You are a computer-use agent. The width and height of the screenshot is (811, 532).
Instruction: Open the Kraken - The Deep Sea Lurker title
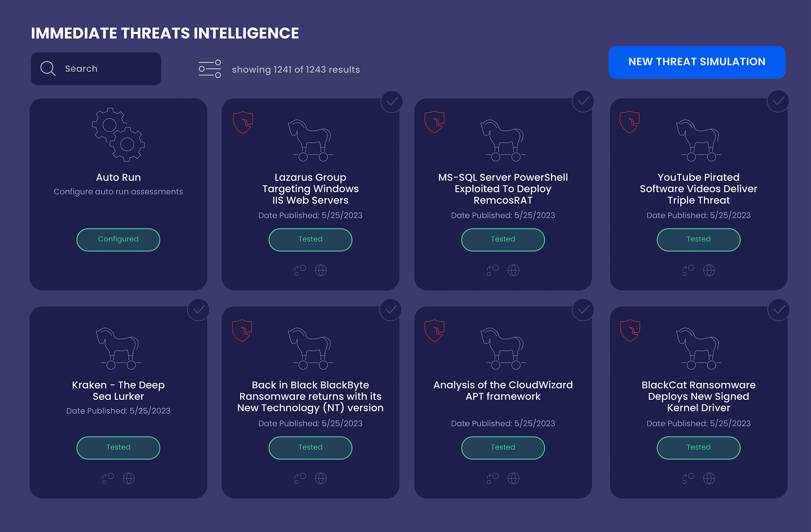[118, 391]
